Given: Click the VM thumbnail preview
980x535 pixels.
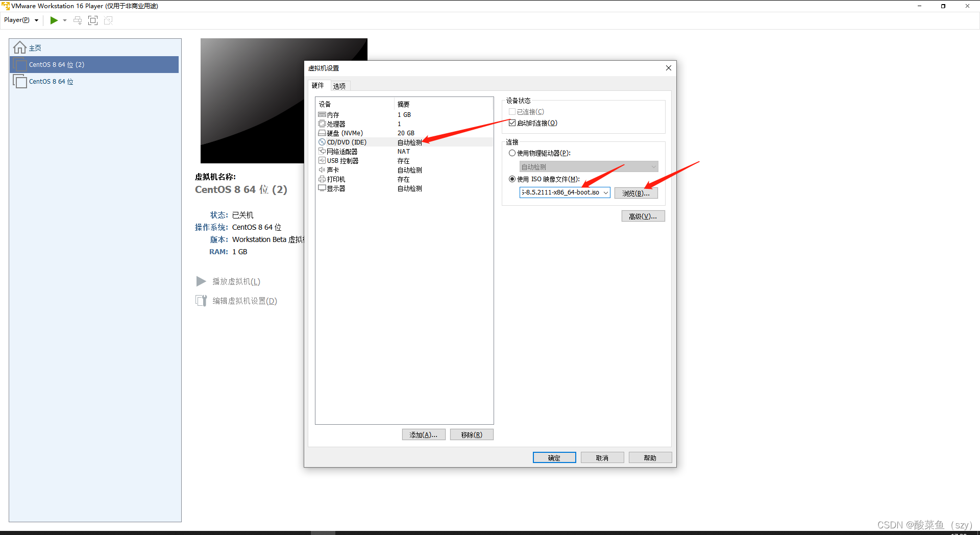Looking at the screenshot, I should [252, 101].
